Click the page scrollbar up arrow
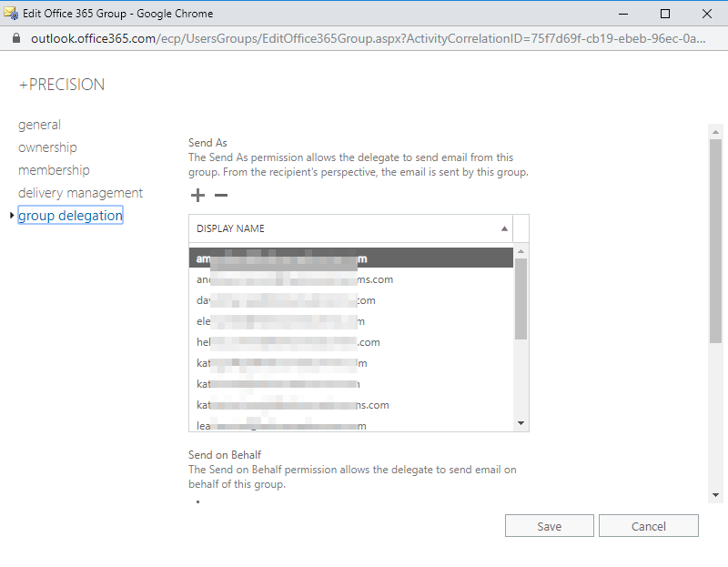The image size is (728, 567). point(715,132)
